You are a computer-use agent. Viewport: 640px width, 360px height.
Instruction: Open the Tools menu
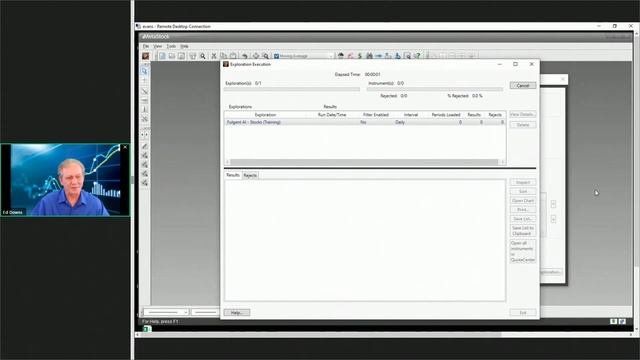click(171, 46)
